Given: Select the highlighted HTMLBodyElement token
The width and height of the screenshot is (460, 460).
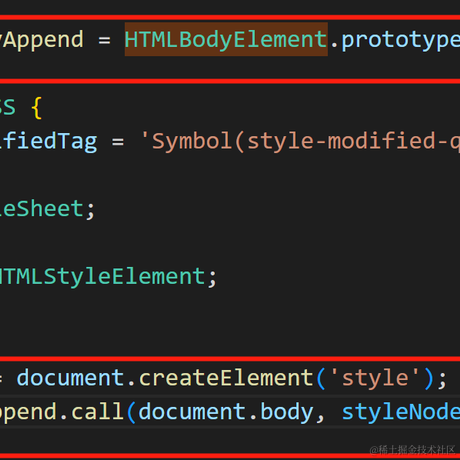Looking at the screenshot, I should pos(226,40).
